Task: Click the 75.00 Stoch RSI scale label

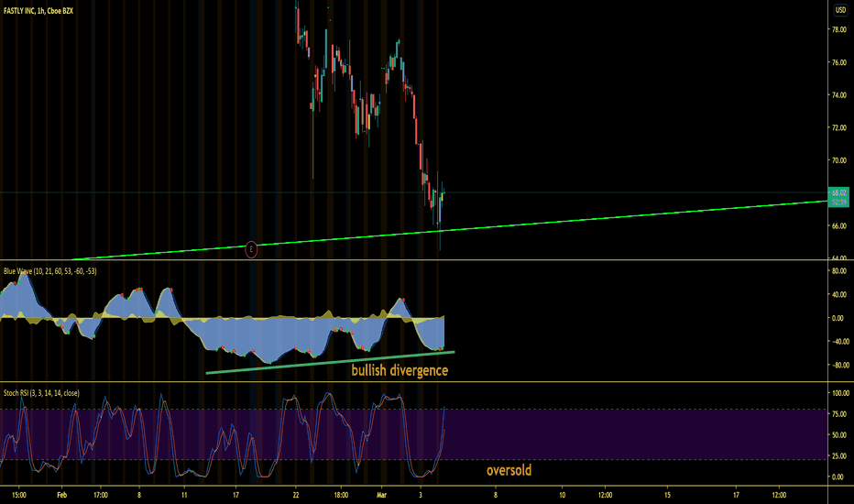Action: point(839,414)
